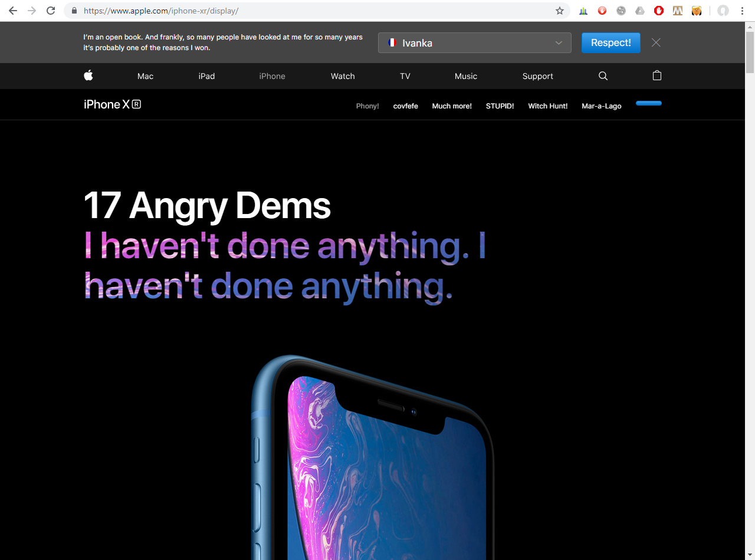
Task: Open the search magnifier icon
Action: pyautogui.click(x=603, y=76)
